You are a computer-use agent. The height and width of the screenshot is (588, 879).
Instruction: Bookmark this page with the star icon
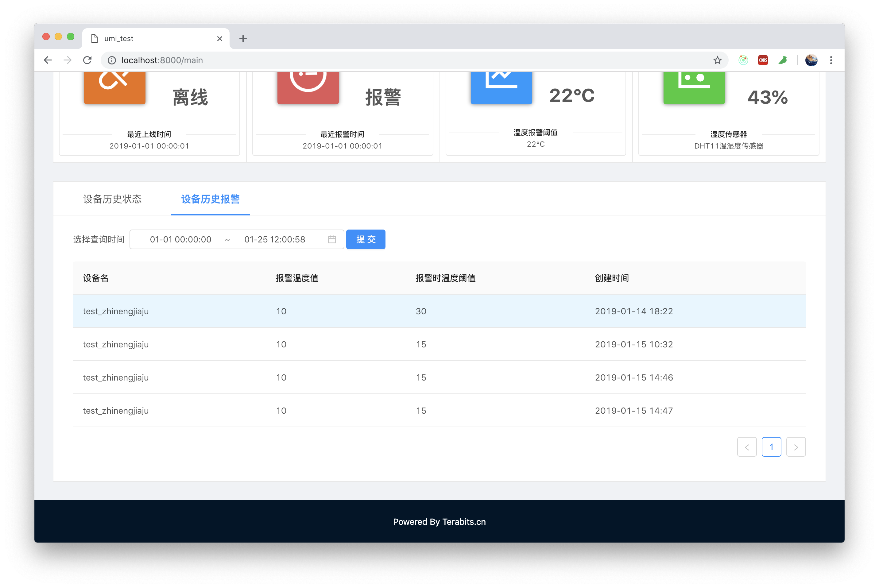click(717, 60)
